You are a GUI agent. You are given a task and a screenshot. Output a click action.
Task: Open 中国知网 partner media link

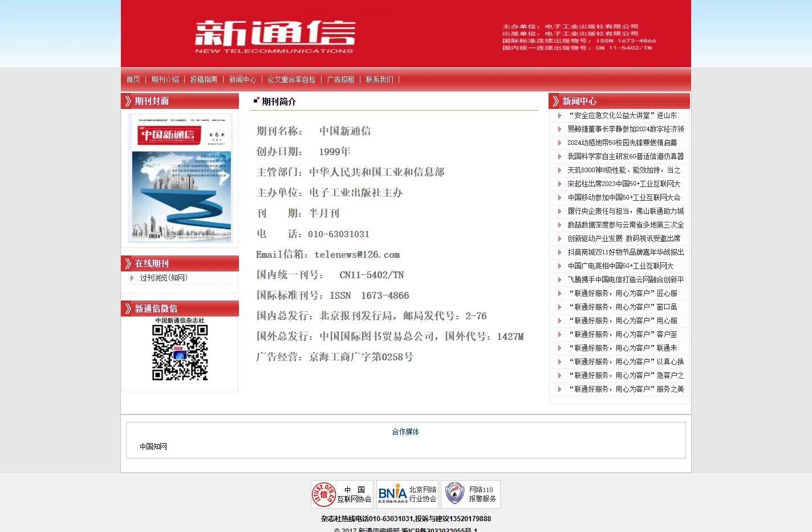153,446
